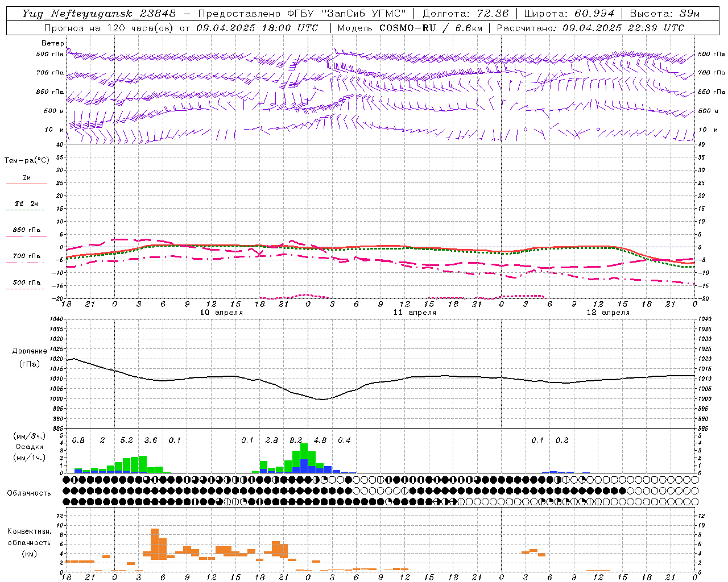The height and width of the screenshot is (582, 728).
Task: Click the Конвективн. облачность label
Action: [x=29, y=537]
